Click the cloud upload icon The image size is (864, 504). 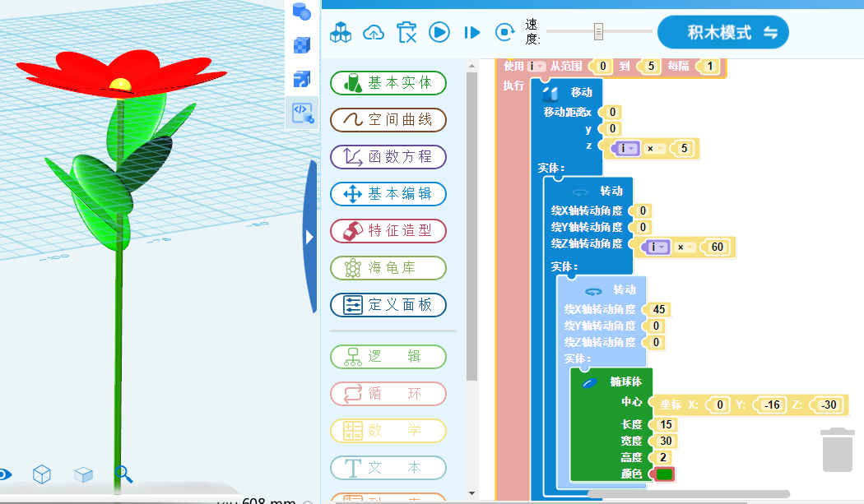click(374, 33)
